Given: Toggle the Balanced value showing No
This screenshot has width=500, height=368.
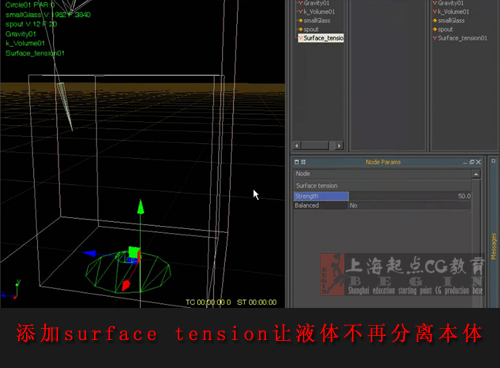Looking at the screenshot, I should coord(410,205).
